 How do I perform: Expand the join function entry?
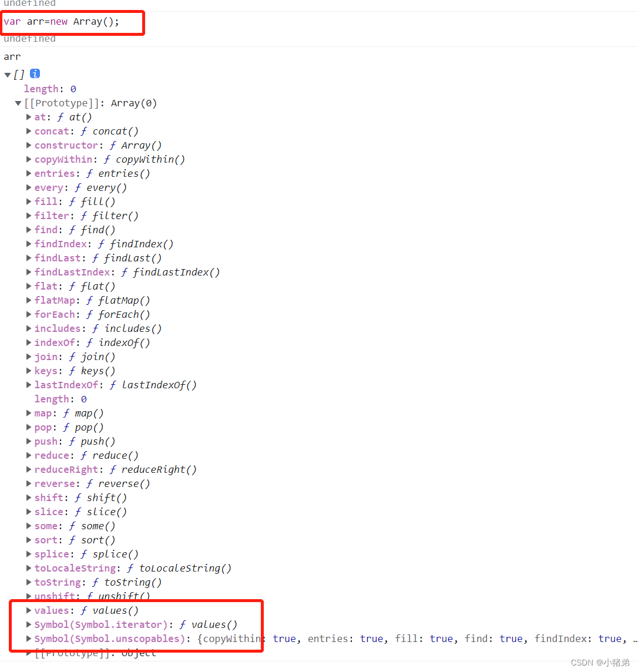[28, 357]
